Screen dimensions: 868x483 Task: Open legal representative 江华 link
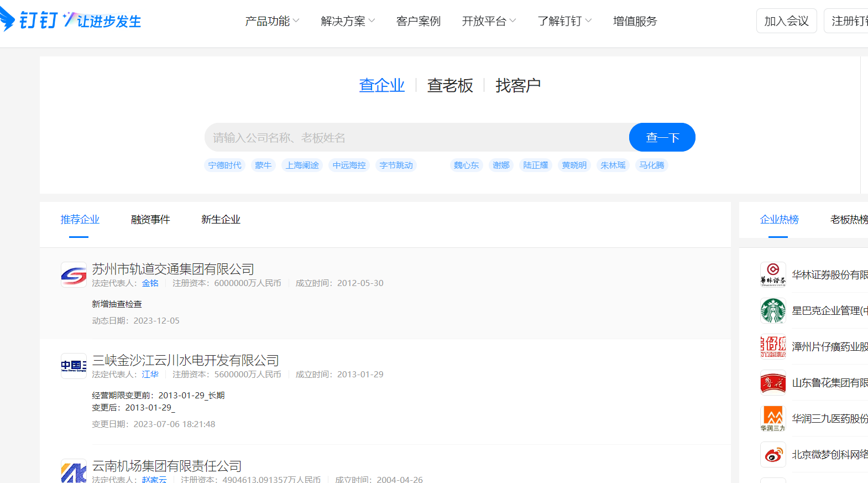point(150,375)
